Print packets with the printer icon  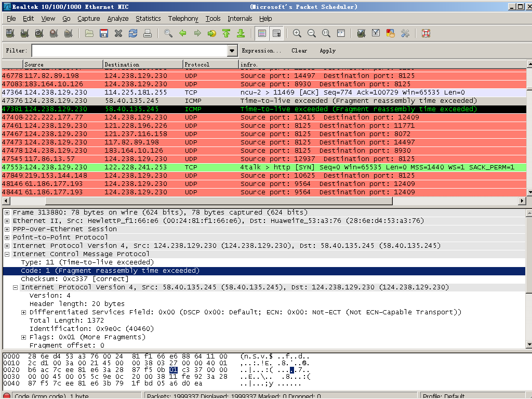click(x=148, y=33)
